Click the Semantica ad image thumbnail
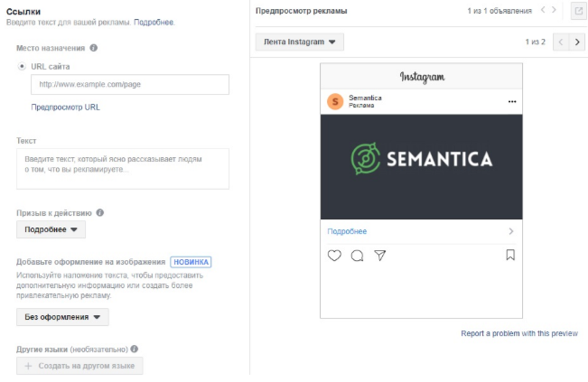 tap(421, 167)
